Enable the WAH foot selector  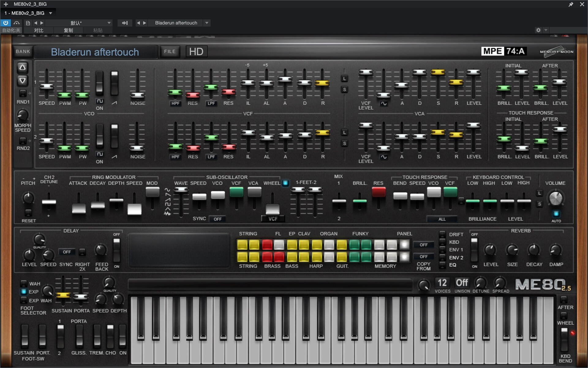(x=24, y=283)
